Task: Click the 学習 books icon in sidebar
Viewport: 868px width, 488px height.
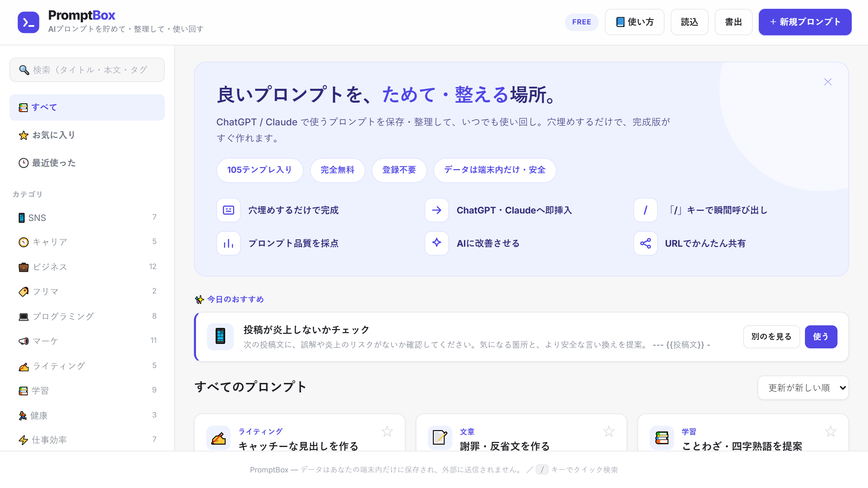Action: point(23,391)
